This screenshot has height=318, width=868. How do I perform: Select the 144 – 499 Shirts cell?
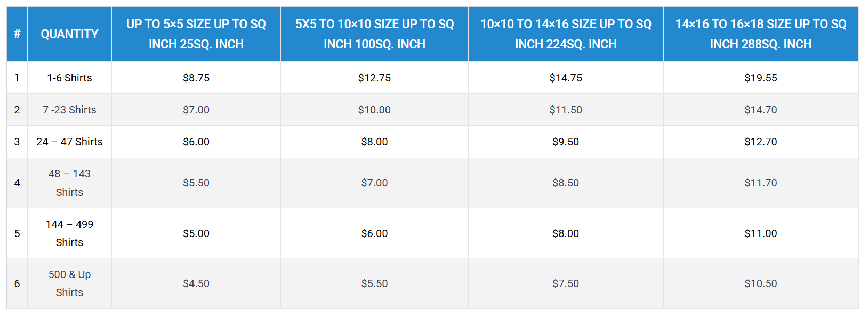click(x=69, y=233)
